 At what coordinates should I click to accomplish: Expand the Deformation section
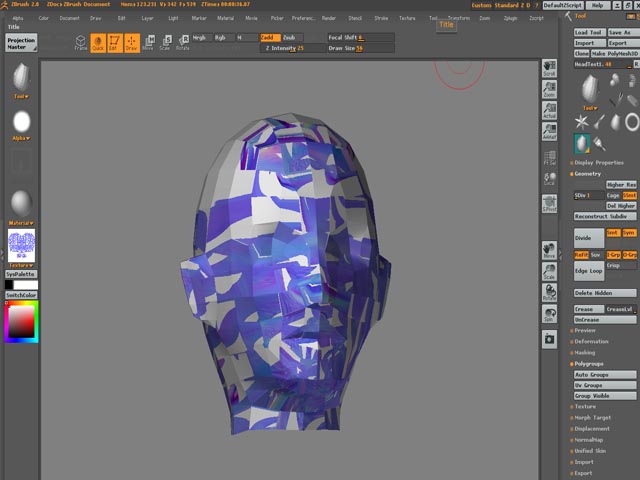(x=591, y=342)
